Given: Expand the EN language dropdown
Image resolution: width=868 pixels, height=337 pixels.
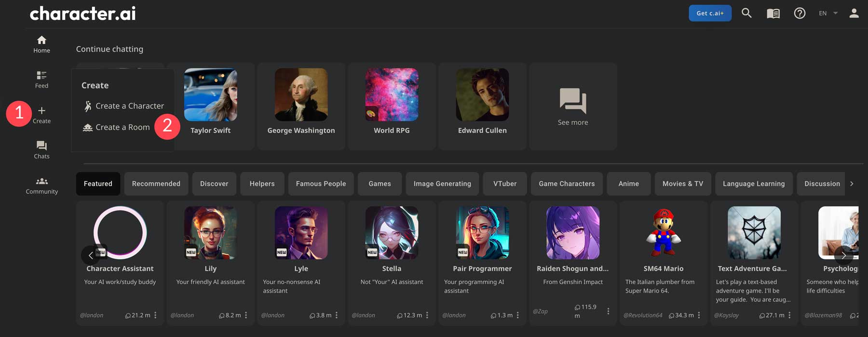Looking at the screenshot, I should [827, 13].
